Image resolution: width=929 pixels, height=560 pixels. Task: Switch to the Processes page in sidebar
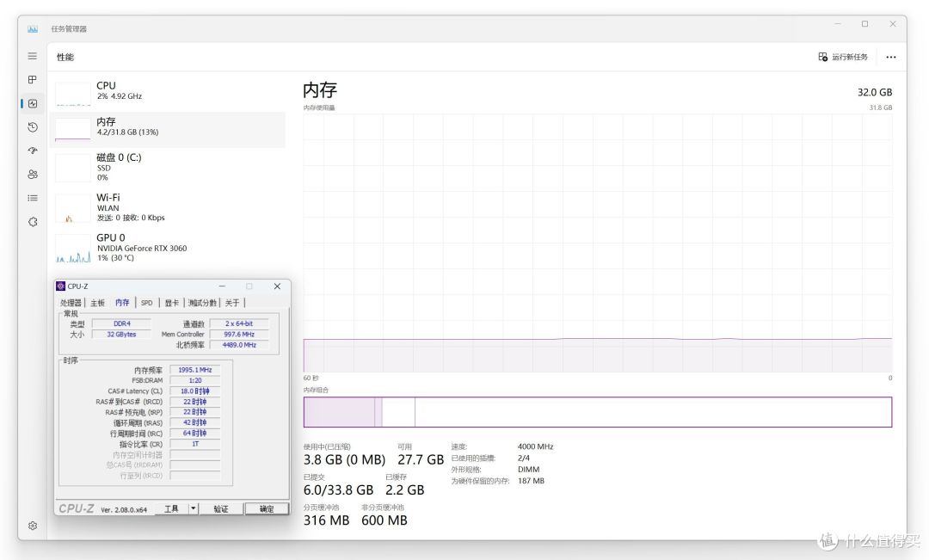click(x=32, y=80)
